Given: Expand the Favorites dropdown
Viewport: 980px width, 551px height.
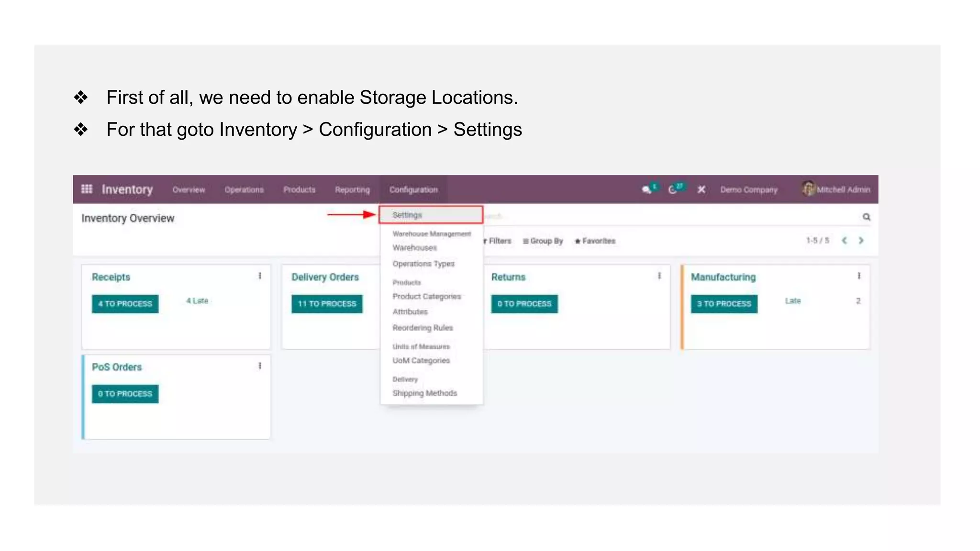Looking at the screenshot, I should (x=595, y=241).
